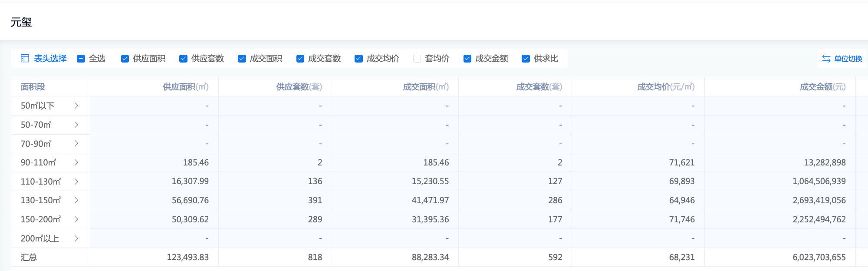This screenshot has width=868, height=271.
Task: Uncheck the 供应面积 checkbox
Action: click(125, 59)
